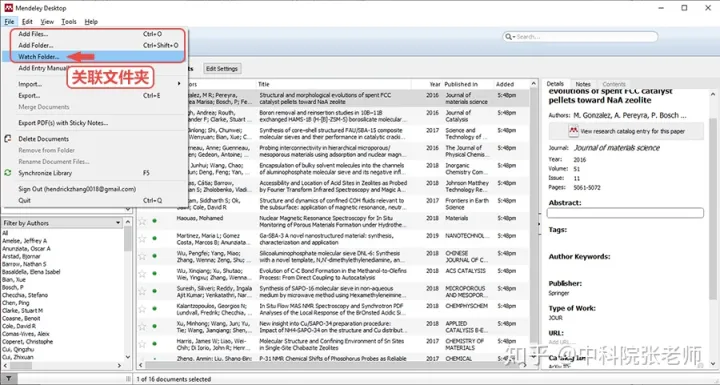This screenshot has width=720, height=385.
Task: Choose Quit from the File menu
Action: point(94,200)
